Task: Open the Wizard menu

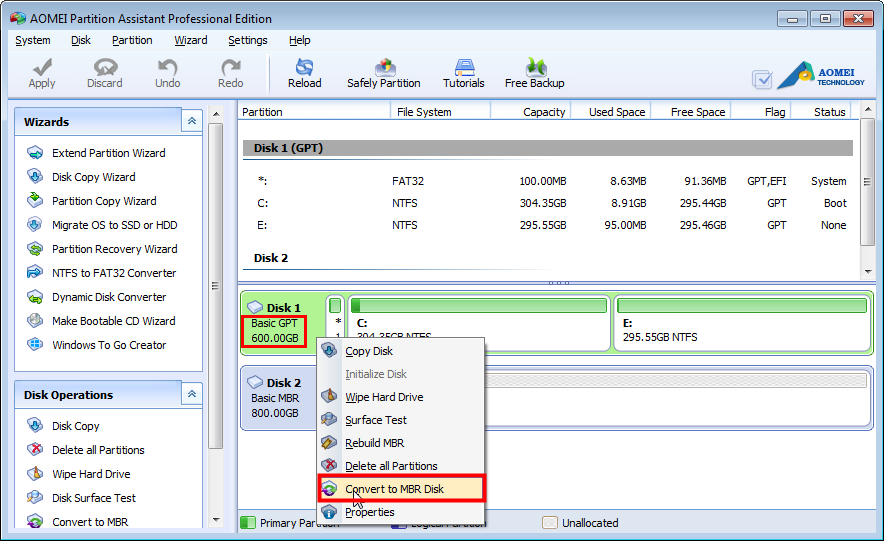Action: tap(191, 40)
